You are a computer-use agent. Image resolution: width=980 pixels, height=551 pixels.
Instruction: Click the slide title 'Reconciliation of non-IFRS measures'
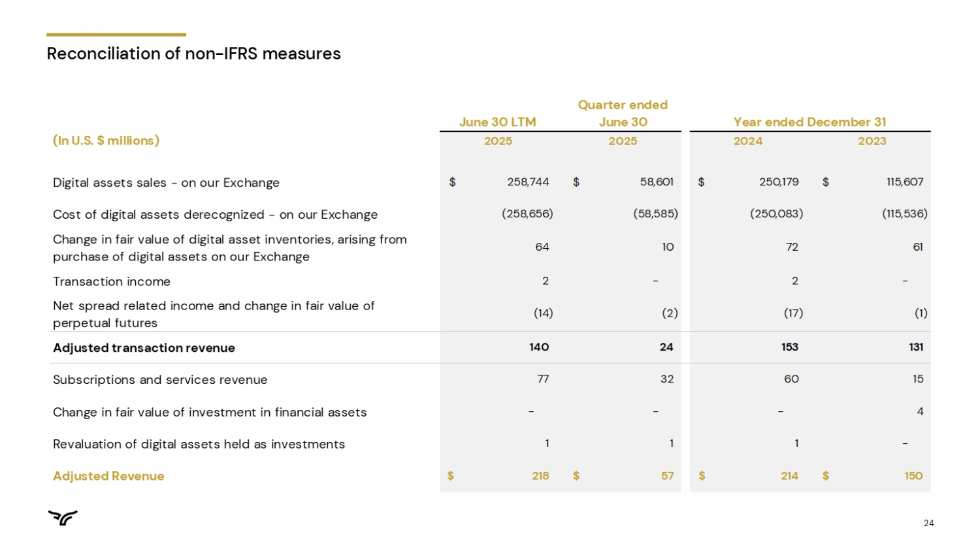coord(193,54)
